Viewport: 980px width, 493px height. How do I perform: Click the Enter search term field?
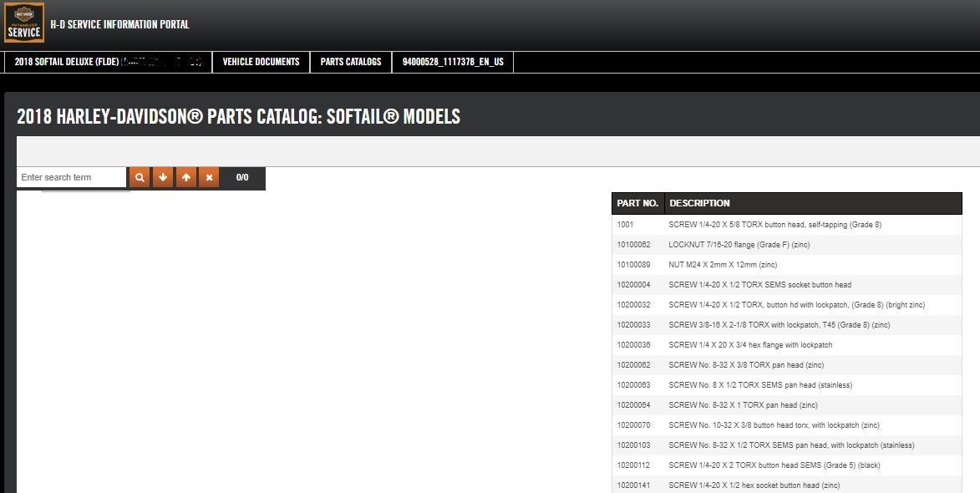(71, 177)
